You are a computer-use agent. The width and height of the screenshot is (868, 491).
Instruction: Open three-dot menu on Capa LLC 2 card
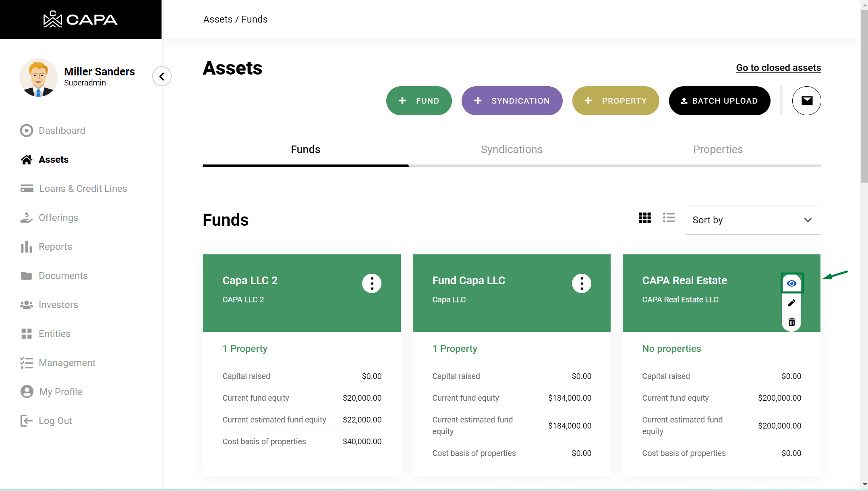(x=371, y=283)
